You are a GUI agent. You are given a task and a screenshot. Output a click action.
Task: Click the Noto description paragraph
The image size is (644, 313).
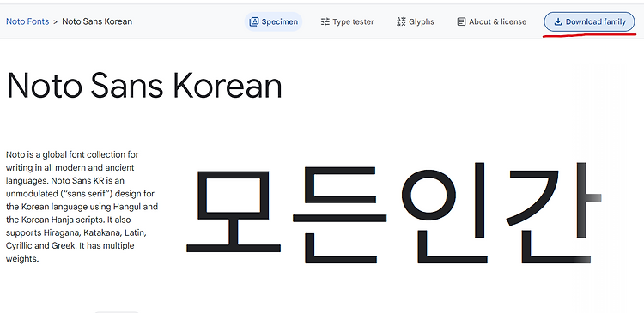82,207
